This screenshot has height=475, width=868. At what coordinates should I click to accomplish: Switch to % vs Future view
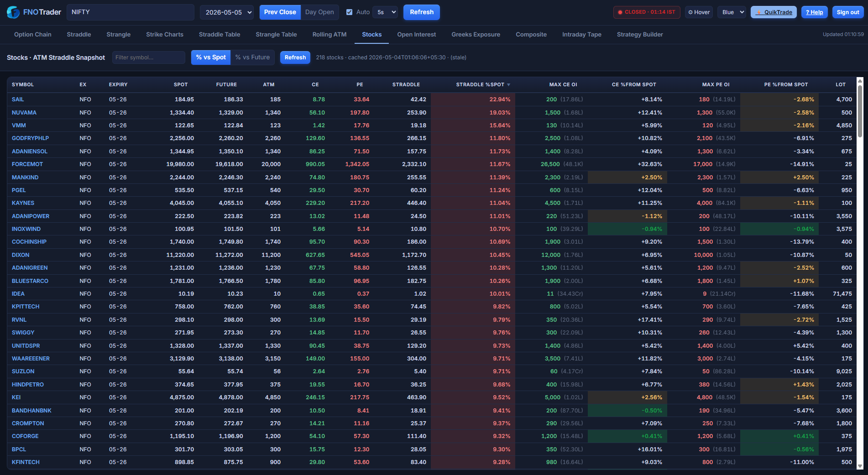252,57
